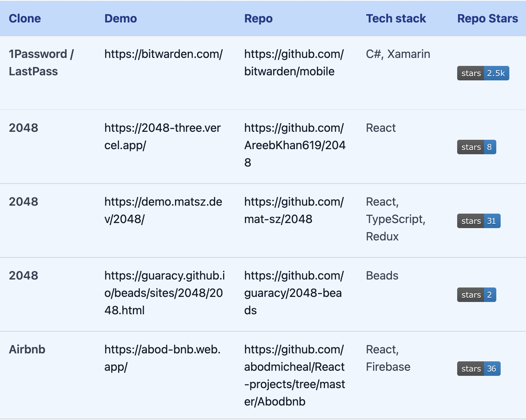The image size is (526, 420).
Task: Select the 1Password / LastPass clone cell
Action: (41, 63)
